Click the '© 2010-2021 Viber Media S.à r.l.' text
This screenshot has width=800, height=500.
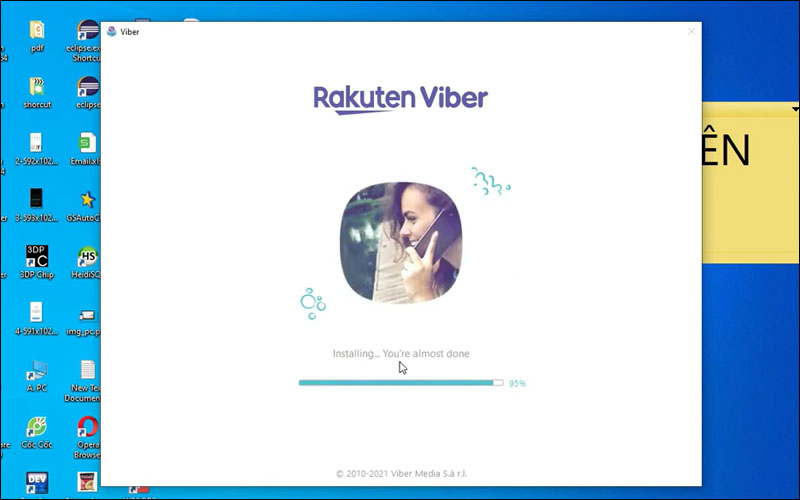pos(402,473)
